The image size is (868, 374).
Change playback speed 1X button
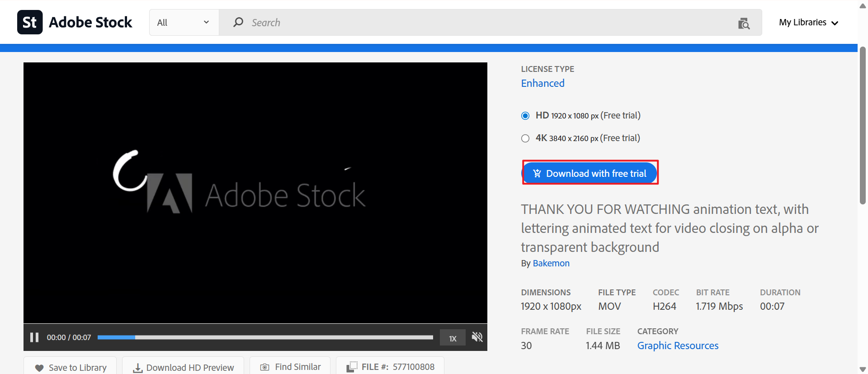[x=453, y=338]
